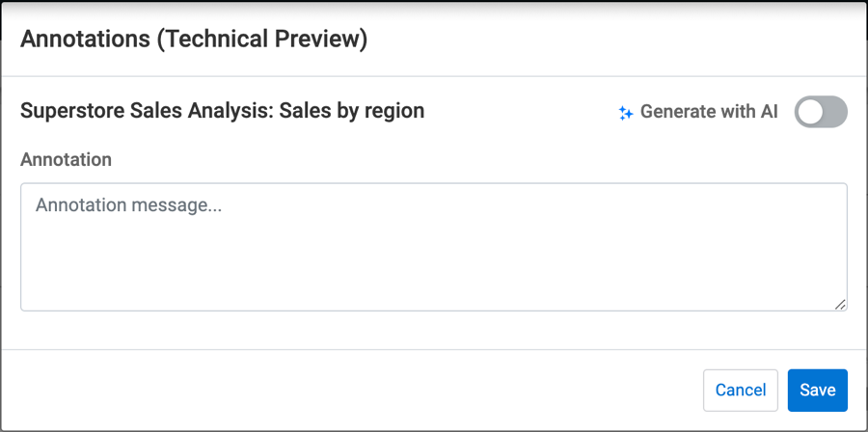Click the Generate with AI label text
868x432 pixels.
click(709, 112)
